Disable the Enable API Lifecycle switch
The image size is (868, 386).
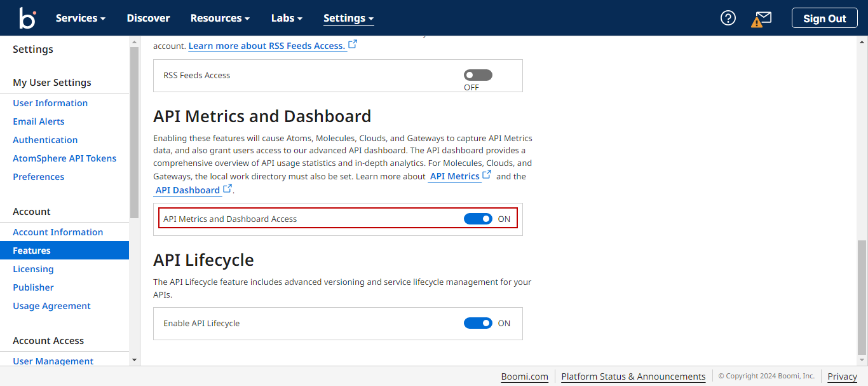(478, 323)
